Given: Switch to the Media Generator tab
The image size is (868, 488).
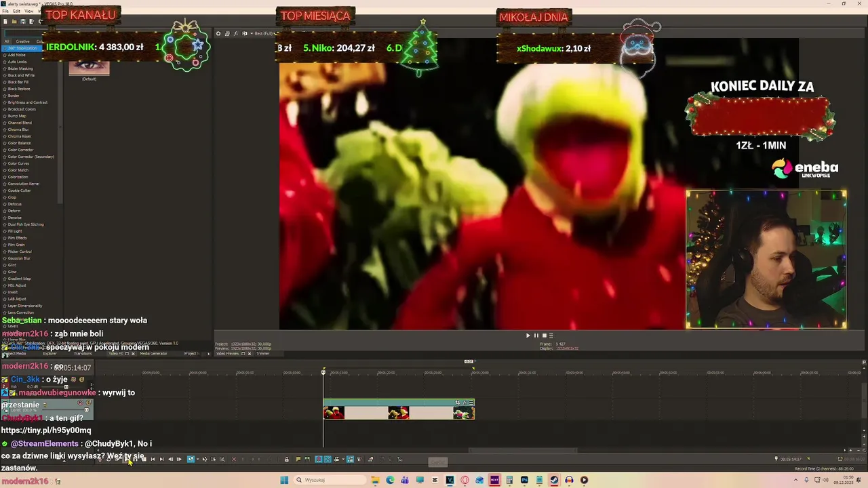Looking at the screenshot, I should (x=153, y=354).
